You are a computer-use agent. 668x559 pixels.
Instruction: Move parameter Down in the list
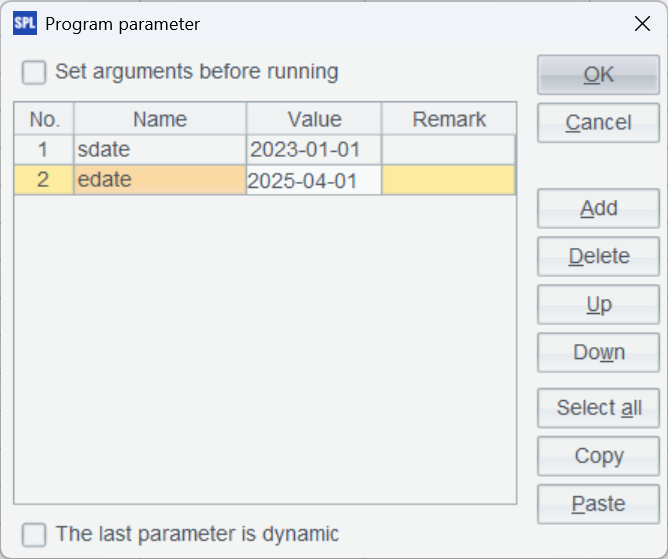[598, 353]
